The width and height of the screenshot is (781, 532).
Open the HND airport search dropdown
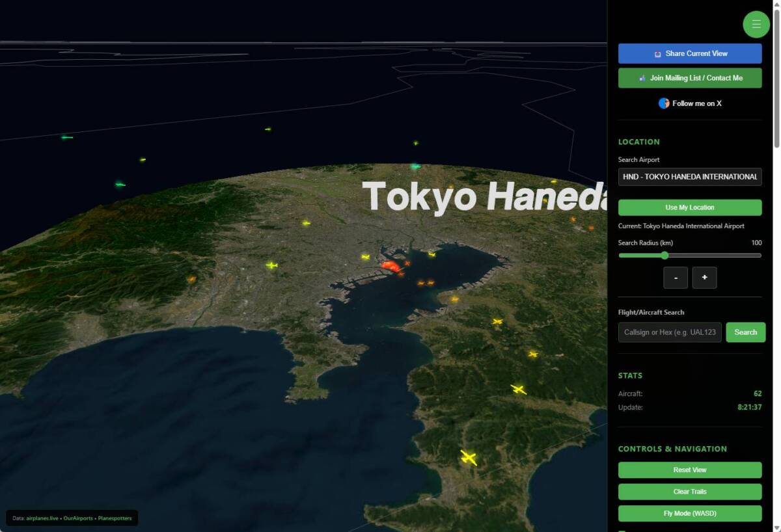[x=689, y=176]
